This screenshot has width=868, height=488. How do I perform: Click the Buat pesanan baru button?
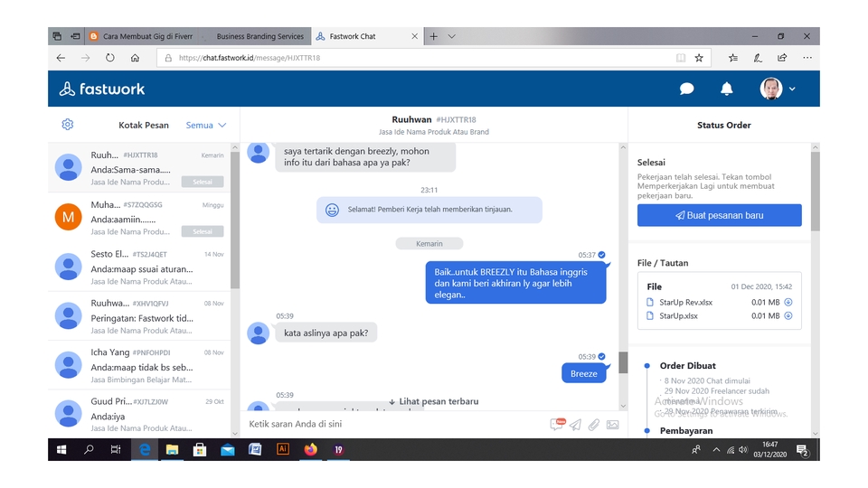click(x=719, y=215)
